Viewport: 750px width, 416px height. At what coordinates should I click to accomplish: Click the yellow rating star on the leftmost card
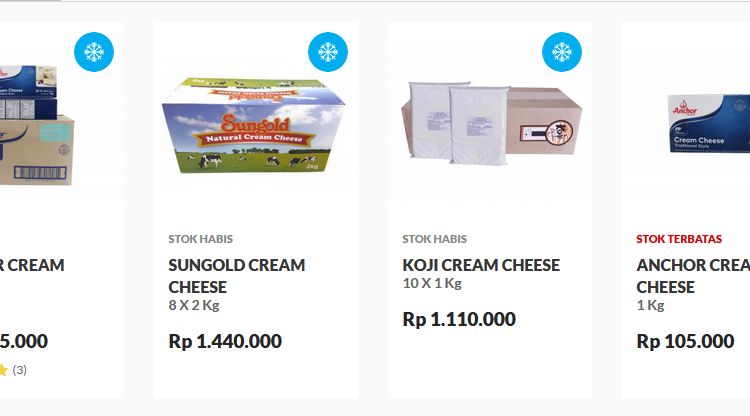click(x=3, y=370)
